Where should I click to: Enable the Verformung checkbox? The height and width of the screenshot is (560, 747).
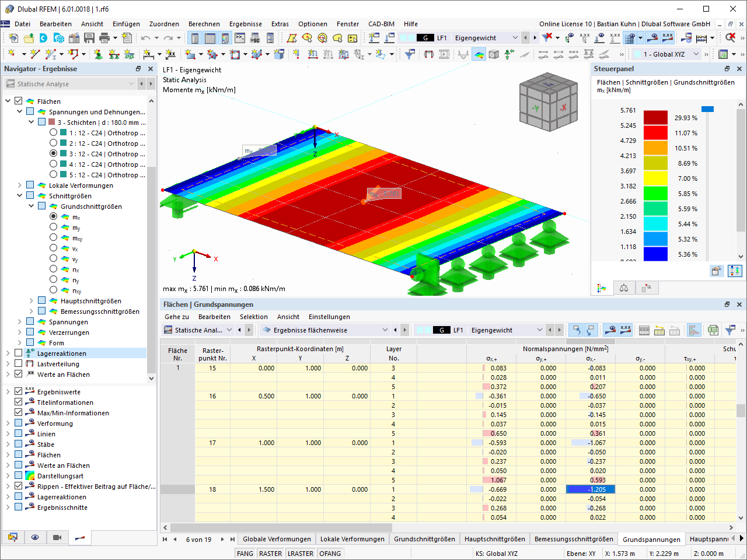(19, 423)
